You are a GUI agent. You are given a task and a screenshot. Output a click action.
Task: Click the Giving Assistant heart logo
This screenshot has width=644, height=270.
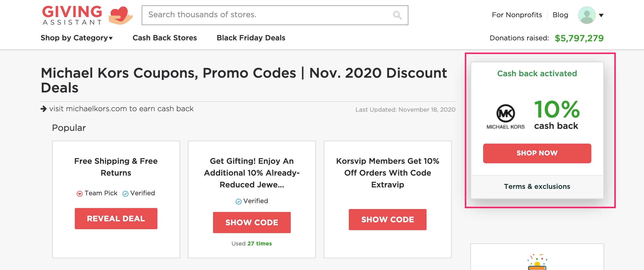pyautogui.click(x=120, y=15)
